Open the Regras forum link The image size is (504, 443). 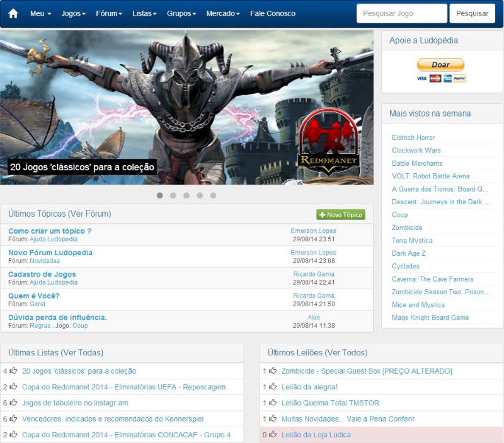click(x=40, y=325)
